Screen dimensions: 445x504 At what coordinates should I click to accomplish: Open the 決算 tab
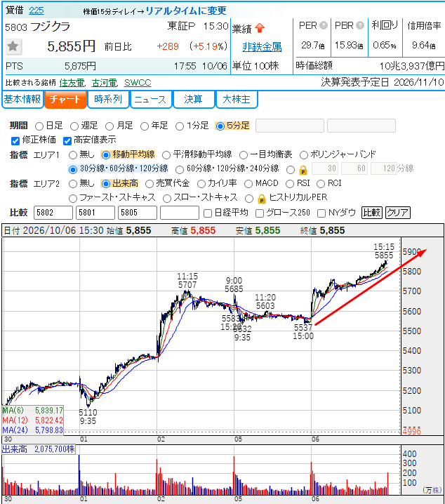click(x=194, y=99)
